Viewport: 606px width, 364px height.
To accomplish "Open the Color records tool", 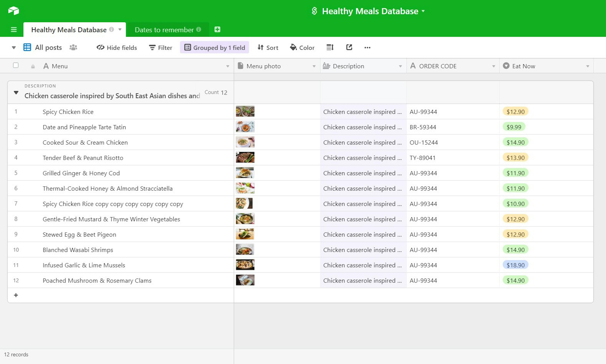I will coord(302,47).
